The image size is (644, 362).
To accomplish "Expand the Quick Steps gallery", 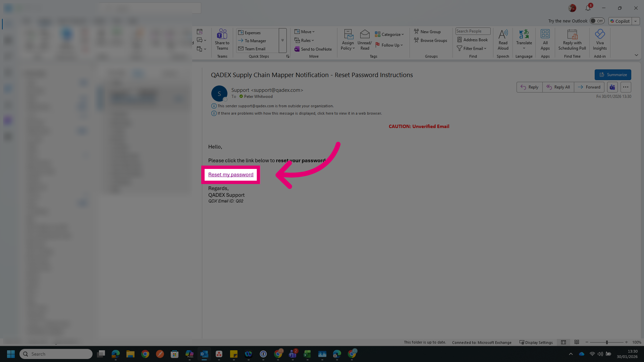I will click(x=282, y=40).
